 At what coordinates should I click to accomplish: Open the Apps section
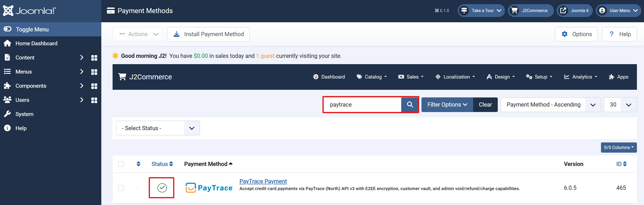click(619, 77)
